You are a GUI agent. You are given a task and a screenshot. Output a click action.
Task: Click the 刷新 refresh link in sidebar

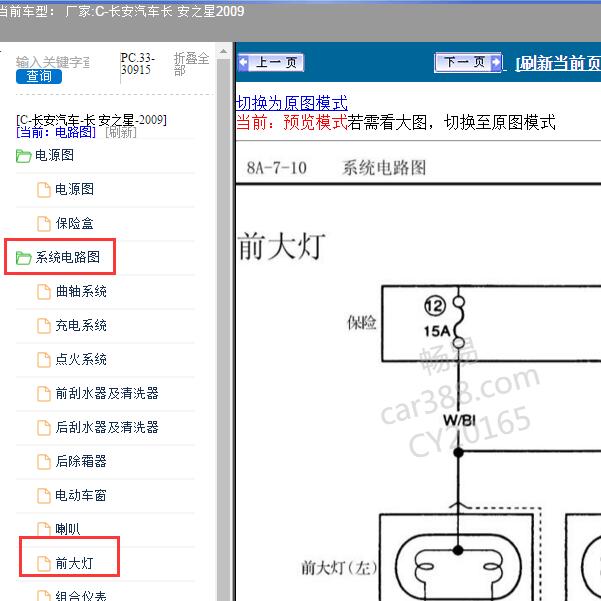click(x=121, y=132)
